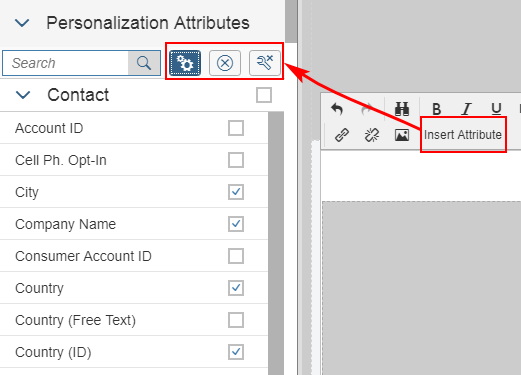Uncheck the Company Name checkbox

point(236,224)
